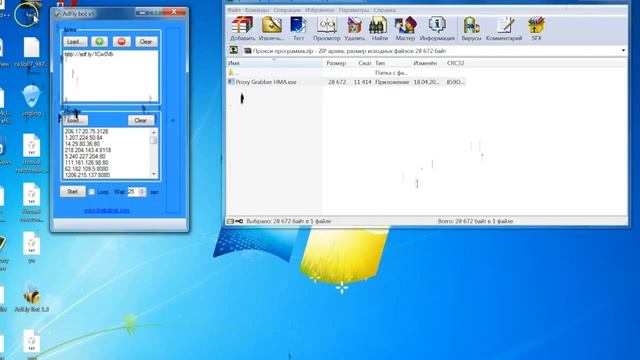Click the green add-link button in AdfLy bot
This screenshot has height=360, width=640.
click(99, 42)
